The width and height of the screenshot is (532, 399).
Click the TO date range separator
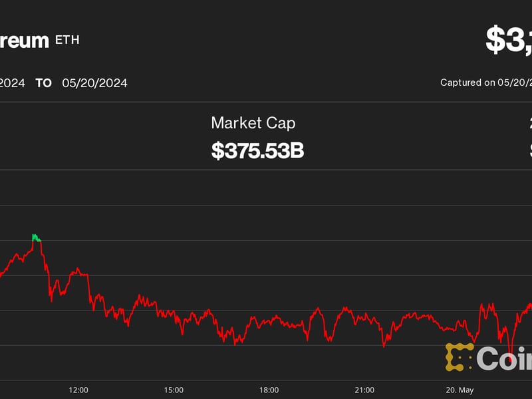coord(44,83)
